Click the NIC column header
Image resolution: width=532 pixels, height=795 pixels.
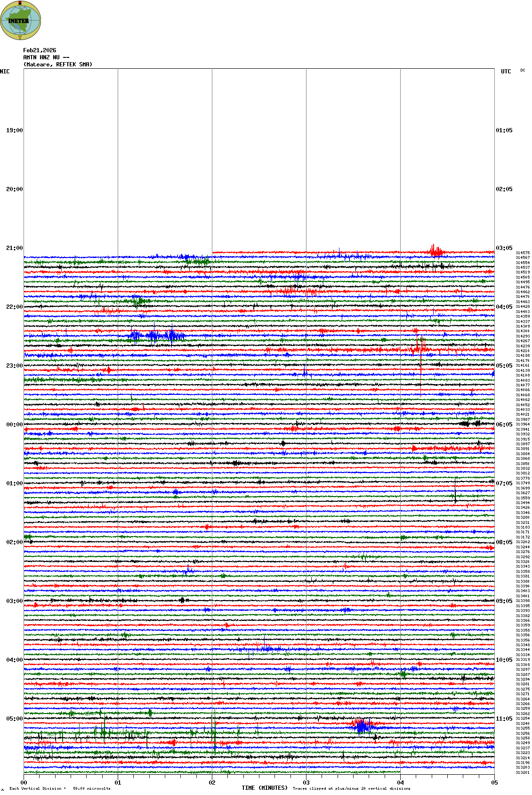tap(5, 72)
